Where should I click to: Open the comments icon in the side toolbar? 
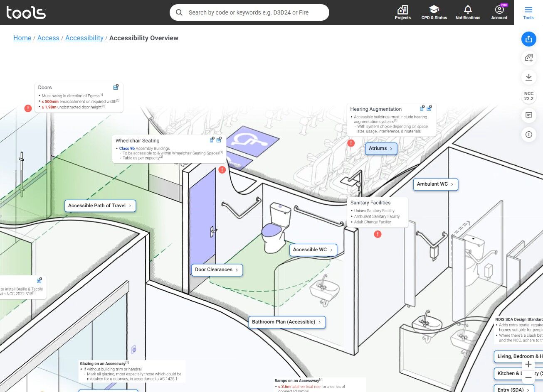(x=529, y=115)
